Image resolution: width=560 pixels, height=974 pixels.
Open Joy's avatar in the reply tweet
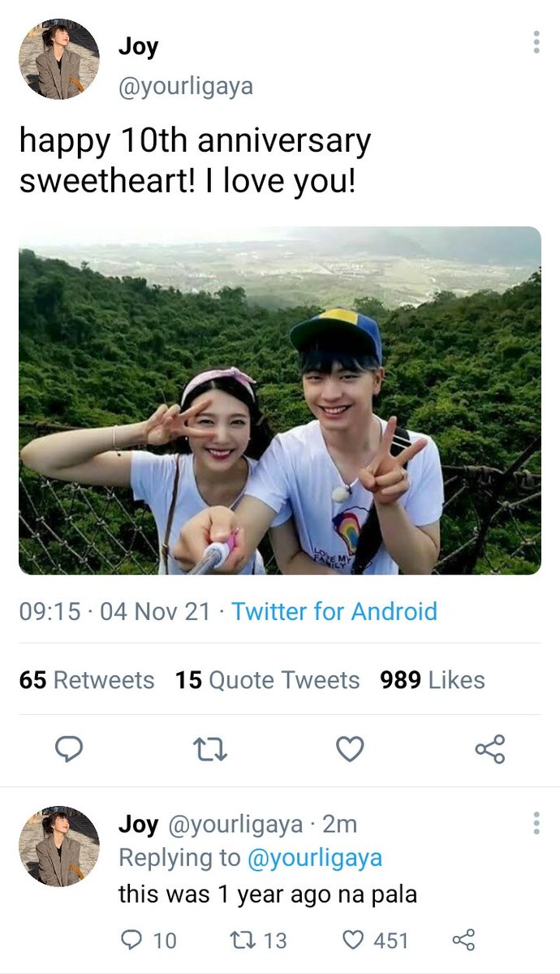coord(59,847)
